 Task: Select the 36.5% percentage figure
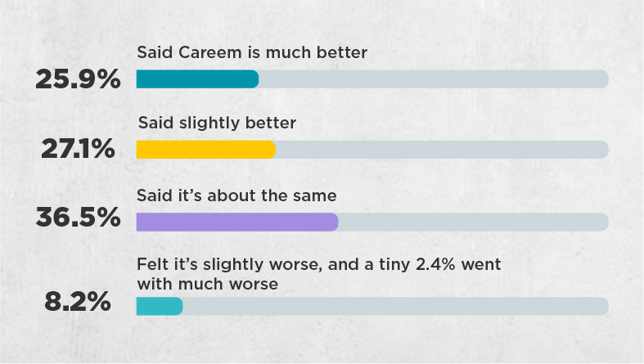(x=79, y=220)
